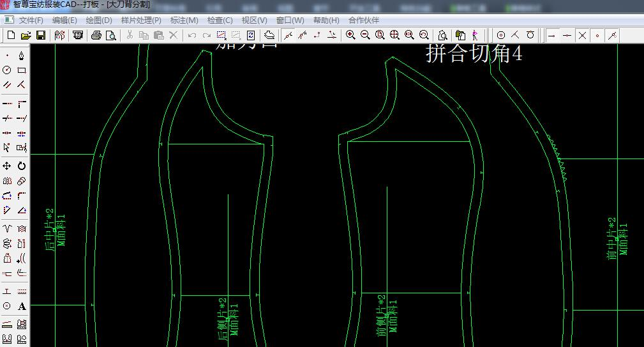The width and height of the screenshot is (644, 347).
Task: Toggle midpoint snap (line with center dot)
Action: tap(567, 36)
